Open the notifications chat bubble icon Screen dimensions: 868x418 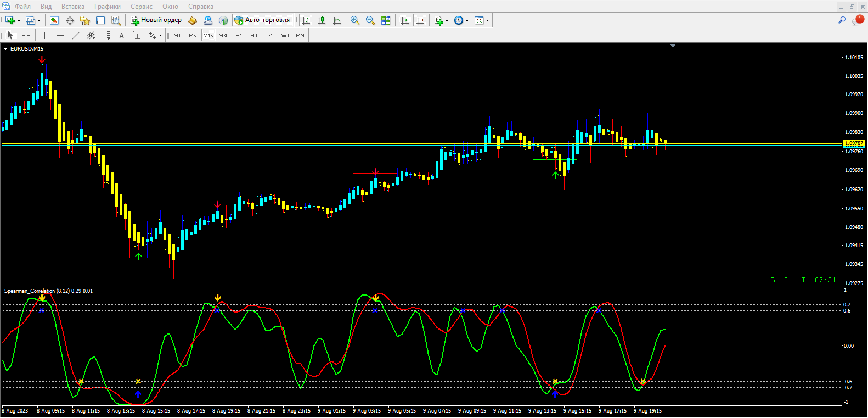(x=858, y=20)
